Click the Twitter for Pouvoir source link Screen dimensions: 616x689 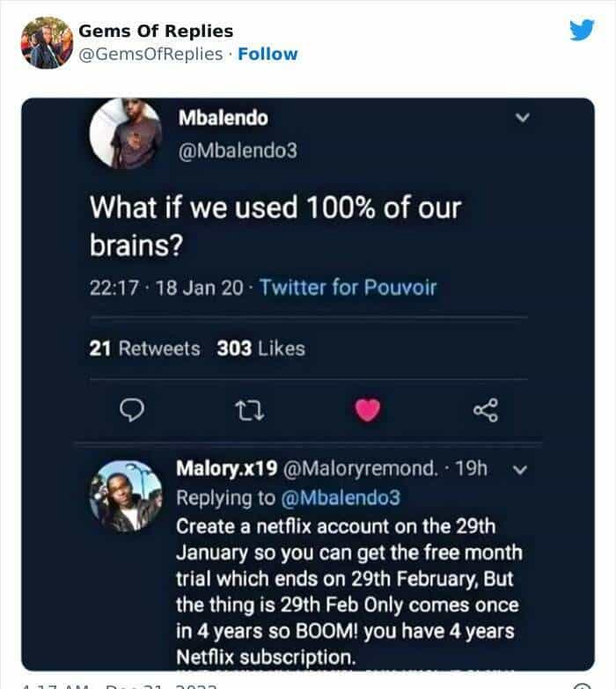(348, 287)
